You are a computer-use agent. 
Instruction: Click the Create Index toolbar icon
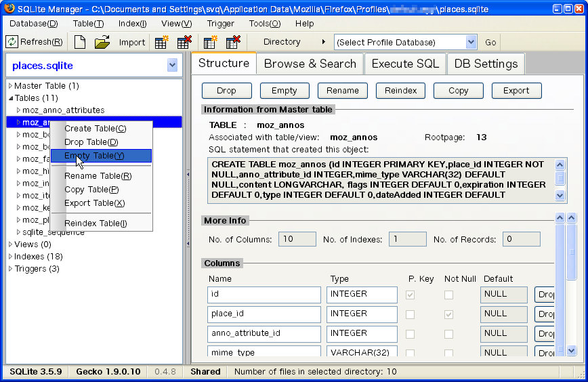click(211, 41)
